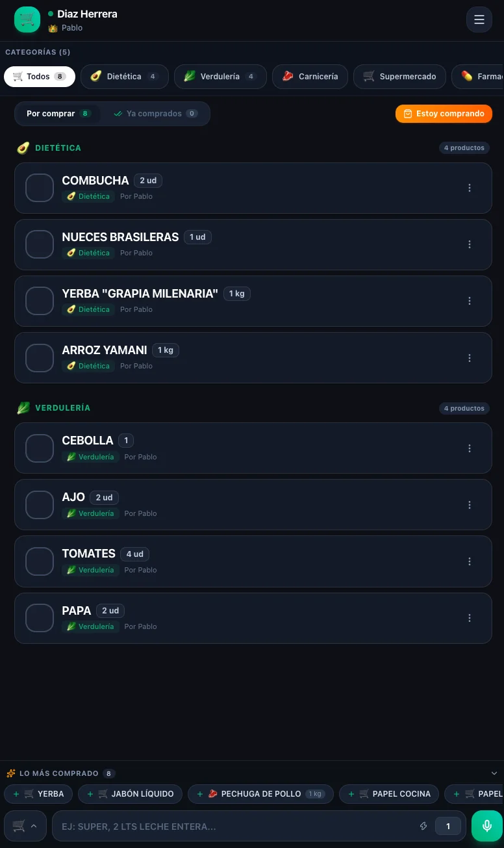Switch to Ya comprados tab
Screen dimensions: 504x848
[155, 114]
